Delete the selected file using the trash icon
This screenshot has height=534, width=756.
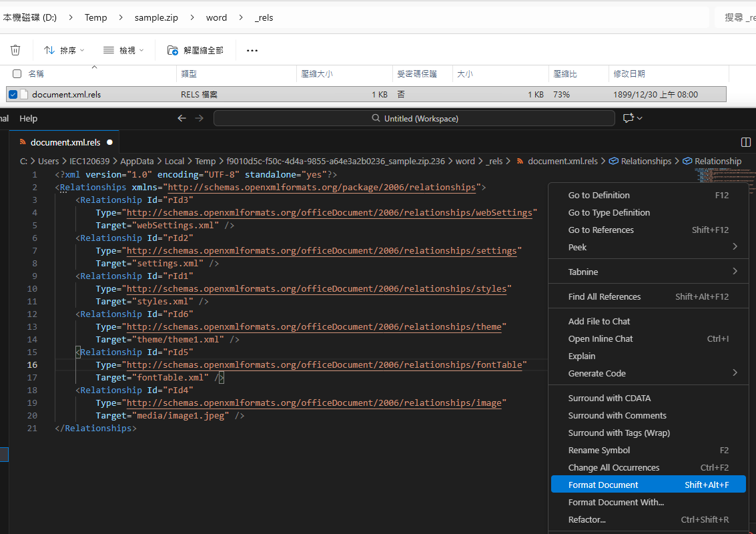click(x=15, y=49)
